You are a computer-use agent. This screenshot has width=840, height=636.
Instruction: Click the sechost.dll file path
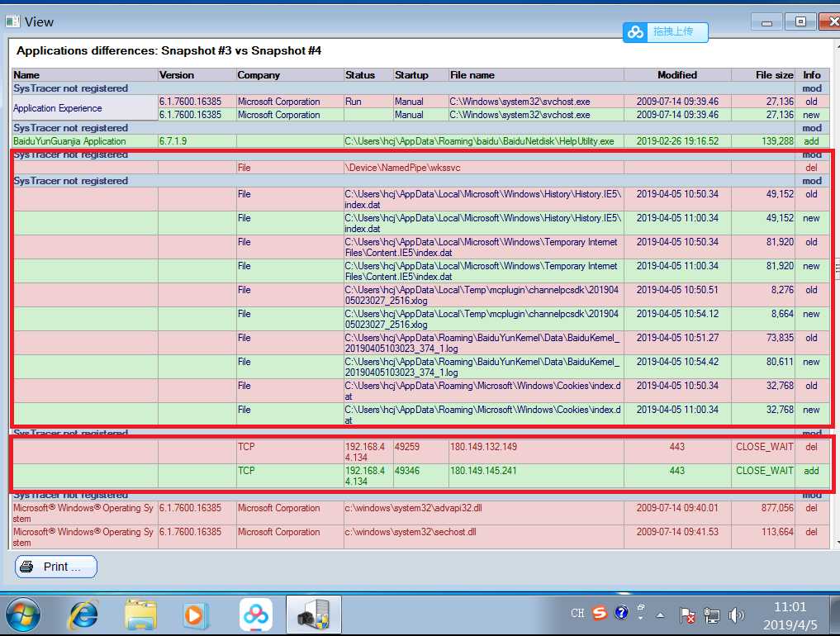coord(411,532)
